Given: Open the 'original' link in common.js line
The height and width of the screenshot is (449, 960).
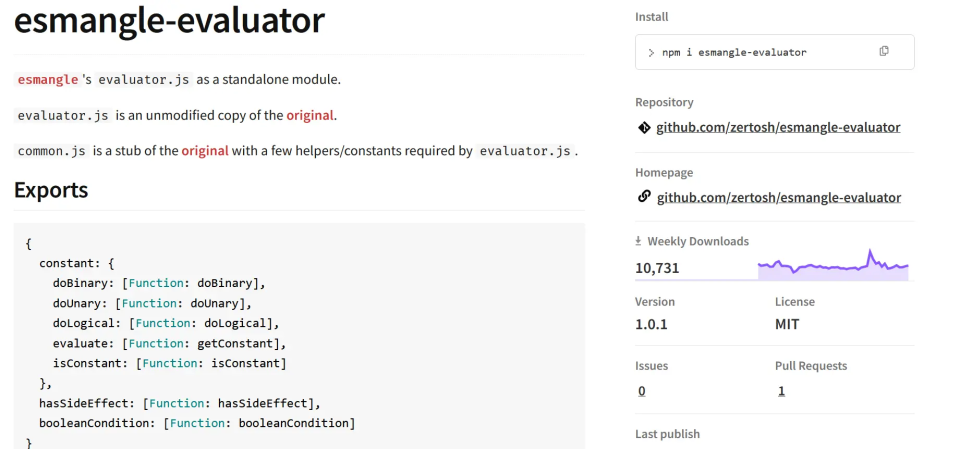Looking at the screenshot, I should 205,151.
